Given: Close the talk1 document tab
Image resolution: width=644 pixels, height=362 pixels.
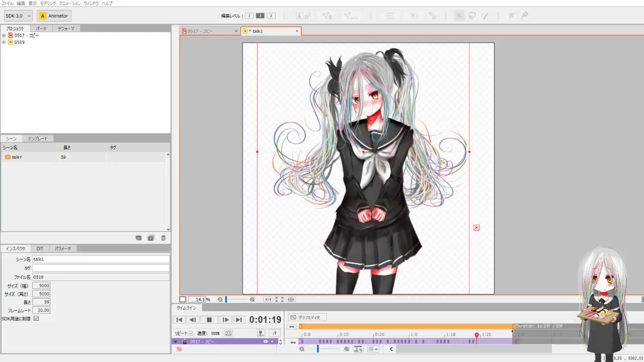Looking at the screenshot, I should click(x=297, y=31).
